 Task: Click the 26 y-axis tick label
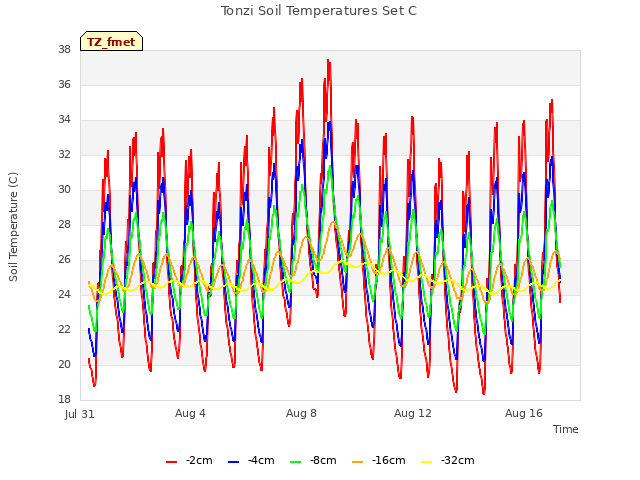pos(64,260)
